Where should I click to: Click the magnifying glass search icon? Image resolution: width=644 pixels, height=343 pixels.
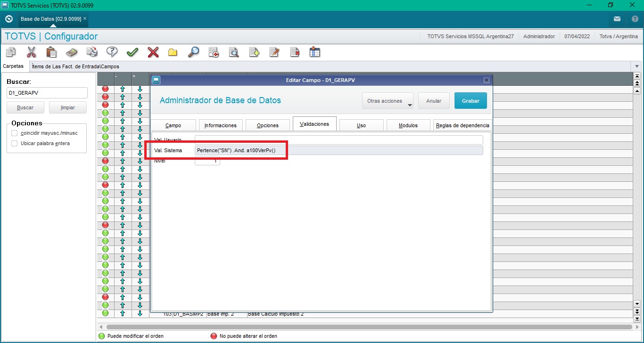[193, 52]
